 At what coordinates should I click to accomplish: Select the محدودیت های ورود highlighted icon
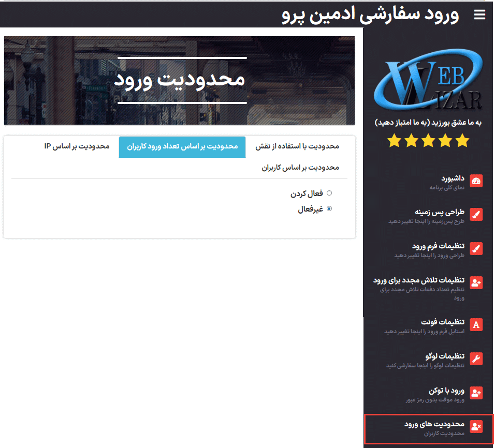(477, 426)
